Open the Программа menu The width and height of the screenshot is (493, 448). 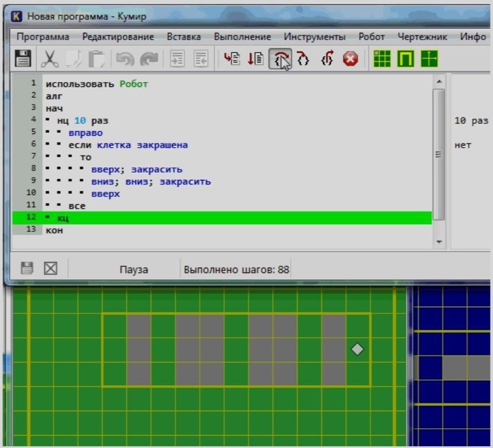[x=43, y=37]
